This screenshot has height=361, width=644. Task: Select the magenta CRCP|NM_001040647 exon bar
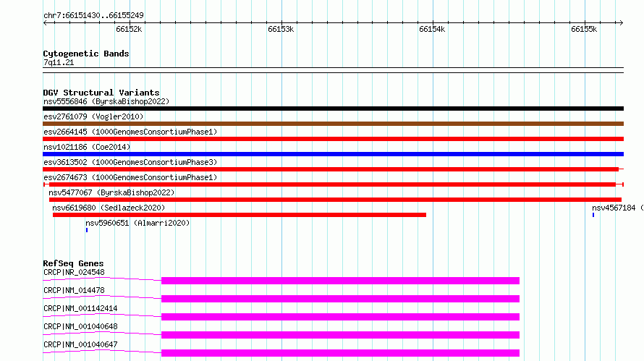pos(341,353)
